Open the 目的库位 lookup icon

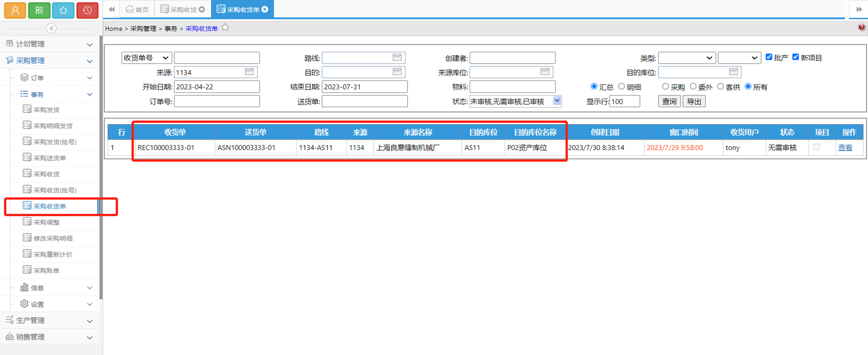coord(733,72)
